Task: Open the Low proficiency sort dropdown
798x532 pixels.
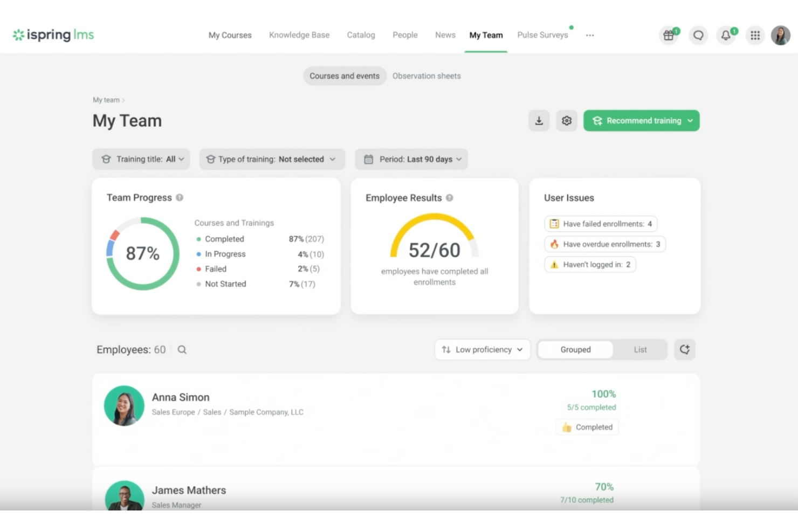Action: pyautogui.click(x=482, y=349)
